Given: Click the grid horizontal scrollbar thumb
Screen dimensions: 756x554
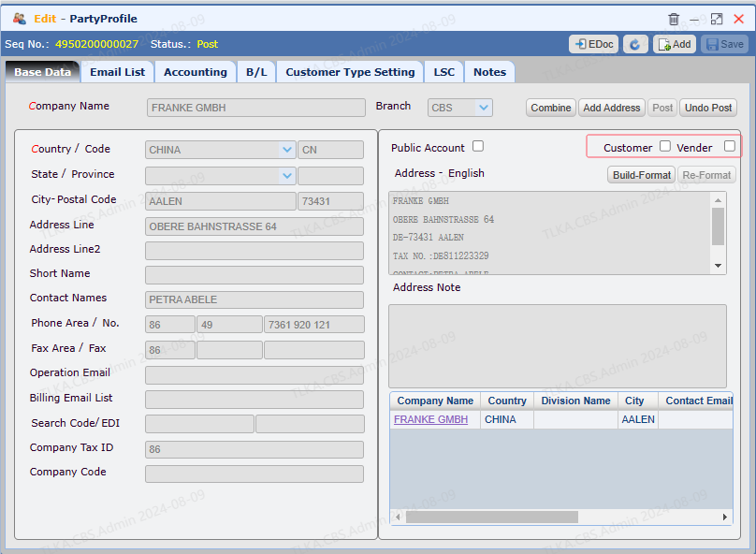Looking at the screenshot, I should click(x=492, y=517).
